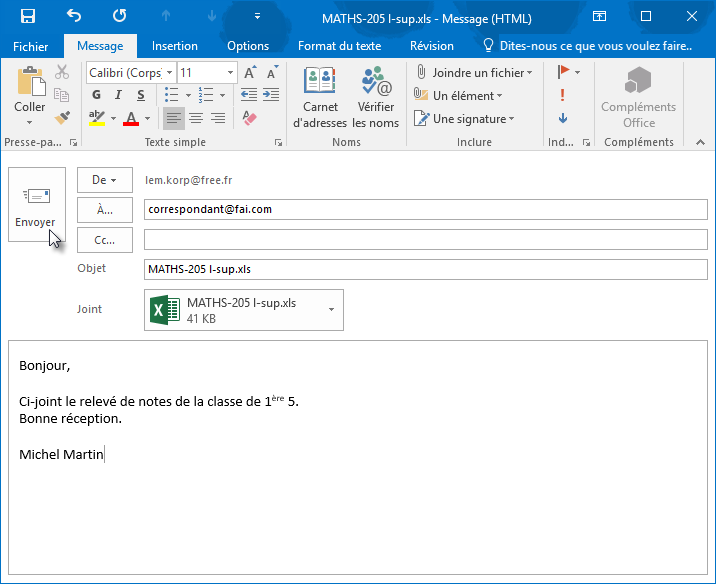
Task: Expand the Calibri font name dropdown
Action: pyautogui.click(x=170, y=73)
